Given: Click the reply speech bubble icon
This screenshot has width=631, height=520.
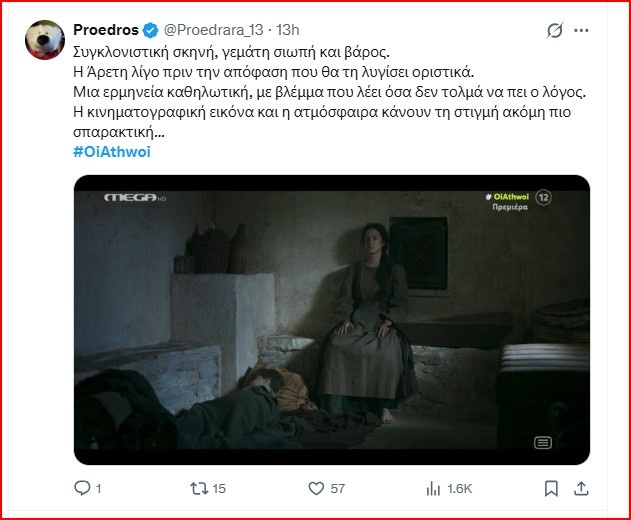Looking at the screenshot, I should point(83,488).
